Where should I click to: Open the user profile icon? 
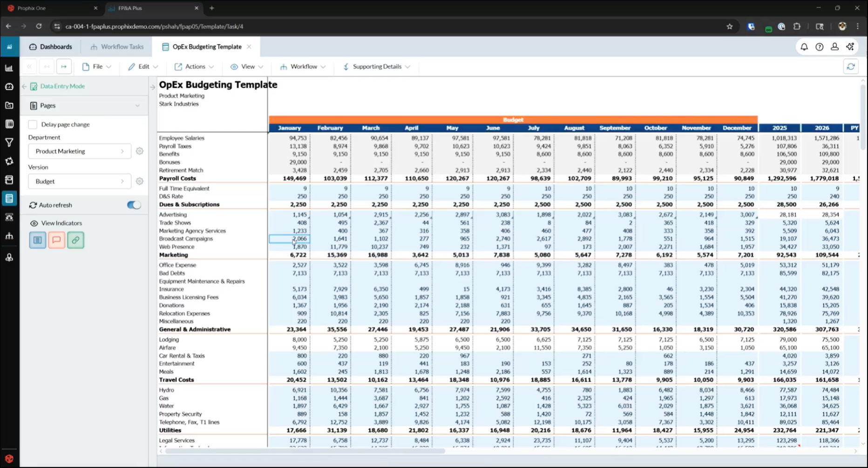834,47
